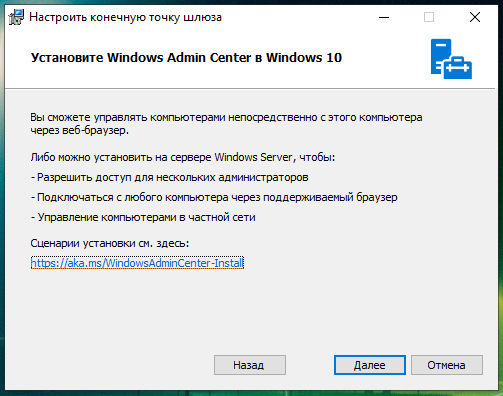
Task: Click the disabled maximize window button
Action: [429, 17]
